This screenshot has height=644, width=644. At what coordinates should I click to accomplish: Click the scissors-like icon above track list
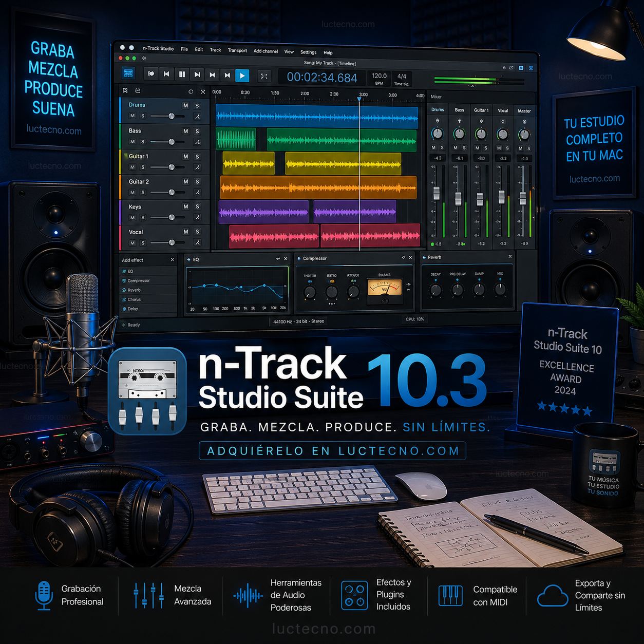pos(203,92)
